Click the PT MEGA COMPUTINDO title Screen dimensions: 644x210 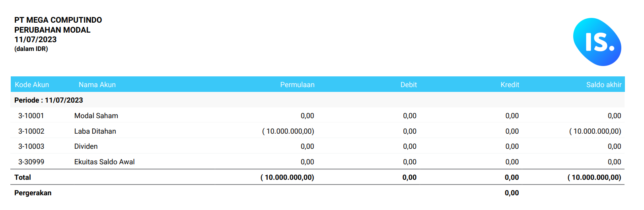(58, 20)
